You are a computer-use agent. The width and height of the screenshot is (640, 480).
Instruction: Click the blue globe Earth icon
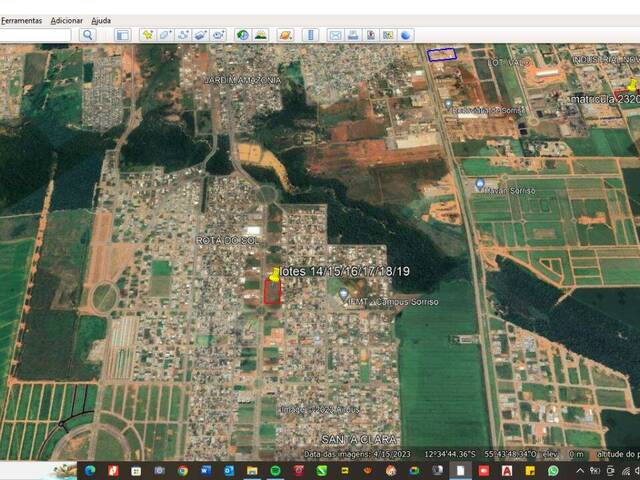[x=406, y=35]
